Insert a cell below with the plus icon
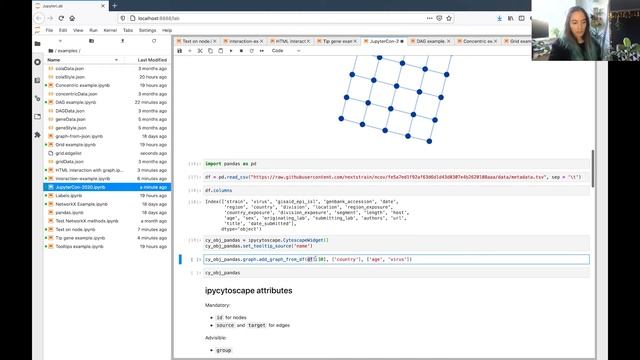The height and width of the screenshot is (360, 640). 190,51
